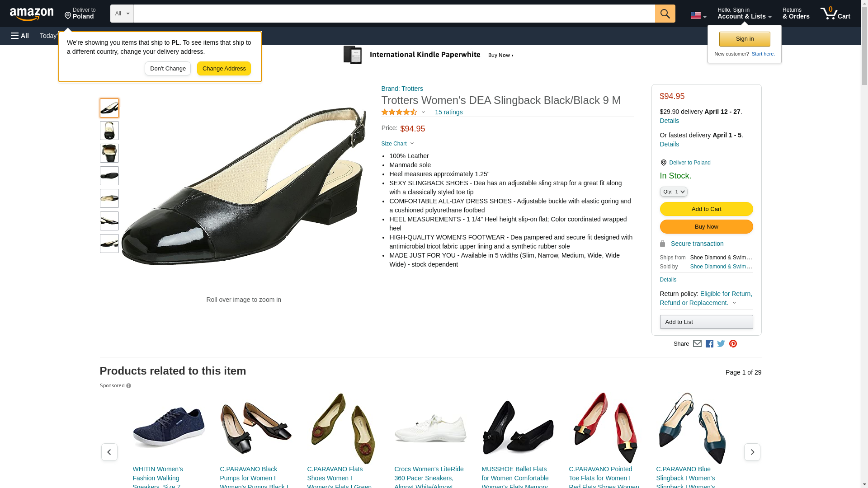The width and height of the screenshot is (868, 488).
Task: Click into the Amazon search field
Action: point(393,14)
